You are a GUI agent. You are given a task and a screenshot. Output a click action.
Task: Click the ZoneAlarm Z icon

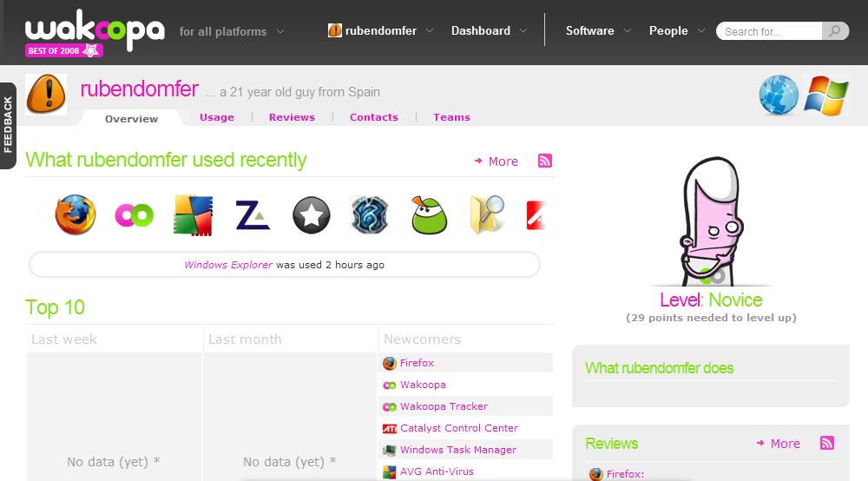(x=253, y=214)
